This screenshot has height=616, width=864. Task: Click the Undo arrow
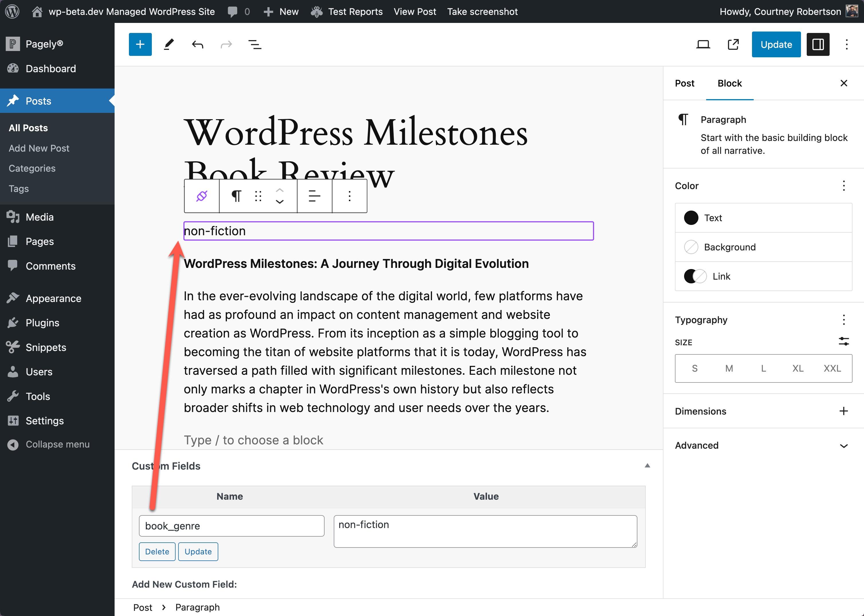197,44
